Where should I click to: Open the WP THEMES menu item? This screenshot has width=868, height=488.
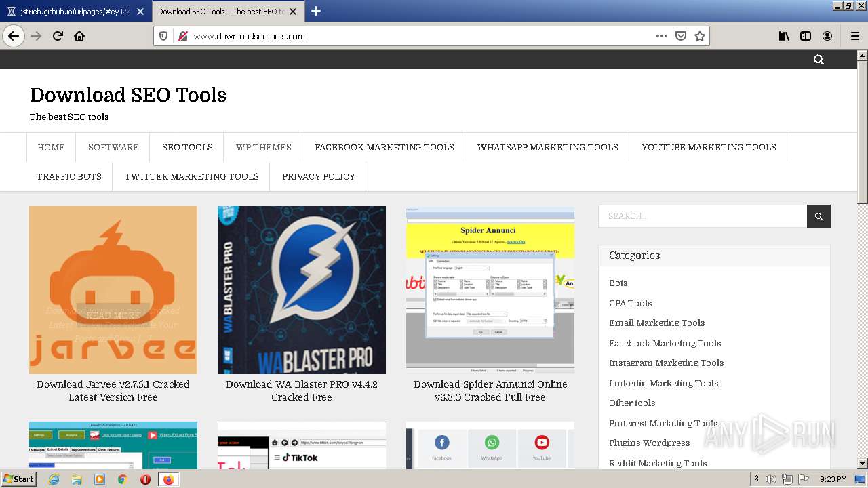264,147
